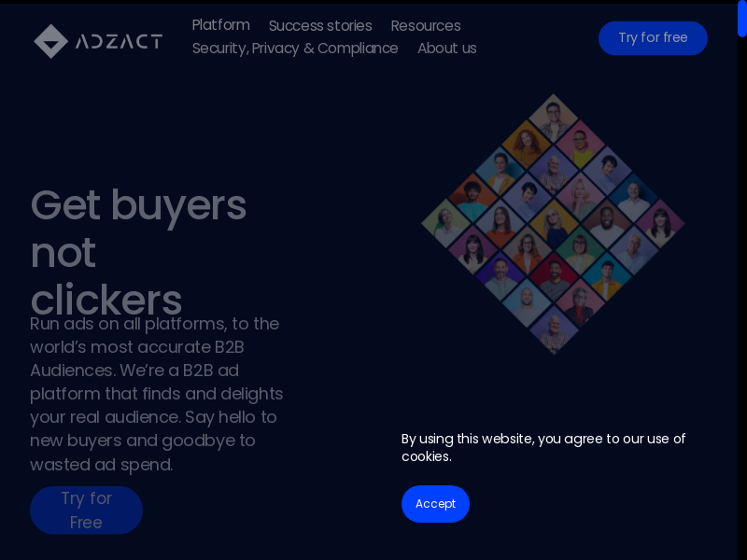747x560 pixels.
Task: Click the Adzact diamond logo icon
Action: [x=50, y=41]
